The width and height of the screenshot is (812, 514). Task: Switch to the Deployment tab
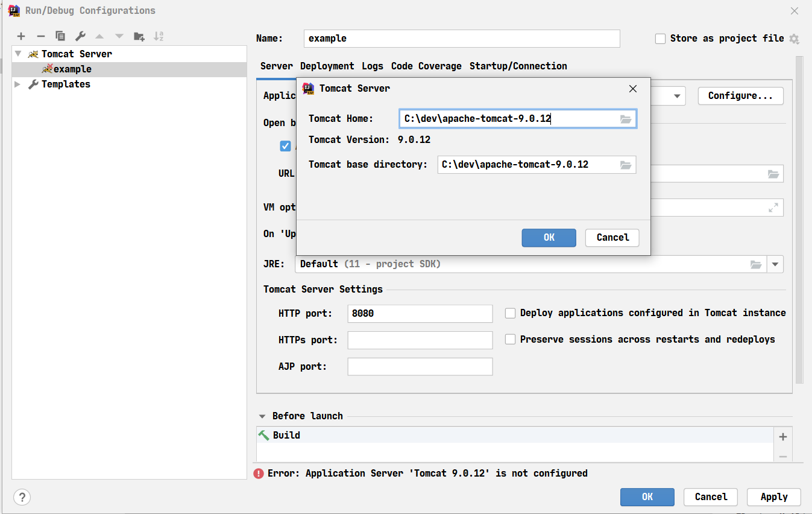click(x=327, y=66)
